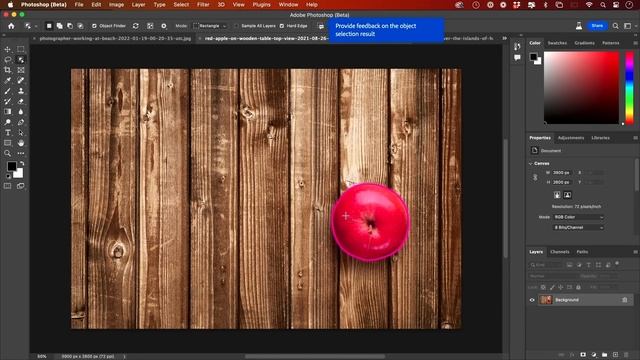
Task: Select the Rectangle shape tool
Action: tap(7, 143)
